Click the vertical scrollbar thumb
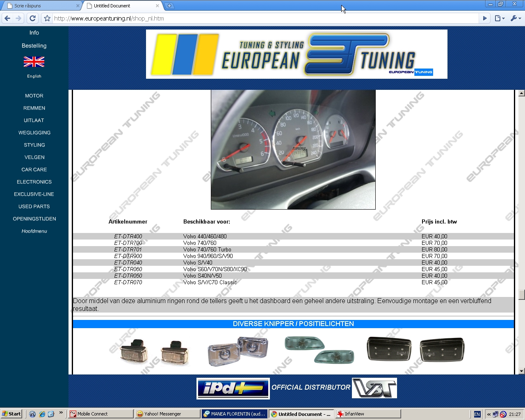This screenshot has width=525, height=420. [521, 295]
